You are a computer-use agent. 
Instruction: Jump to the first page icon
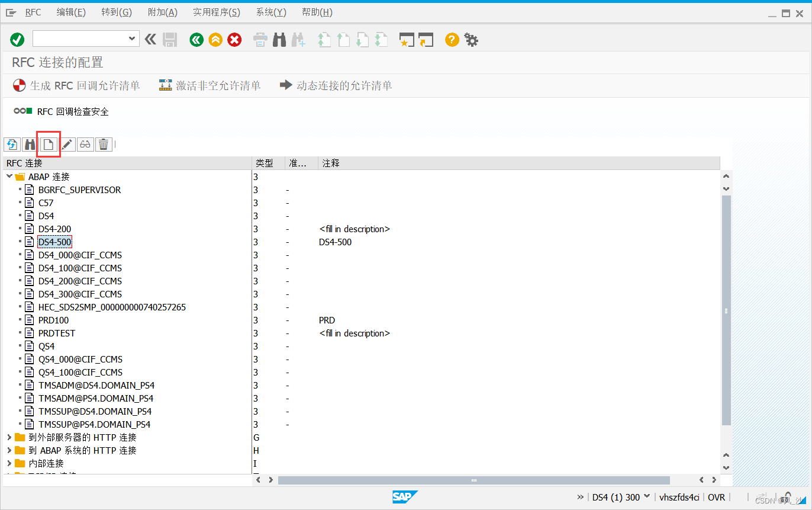(324, 40)
